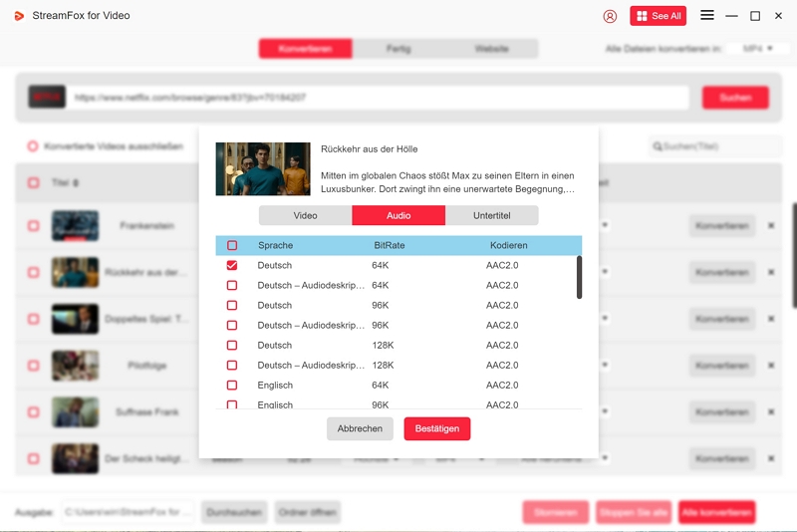This screenshot has width=797, height=532.
Task: Open the hamburger menu icon
Action: tap(707, 15)
